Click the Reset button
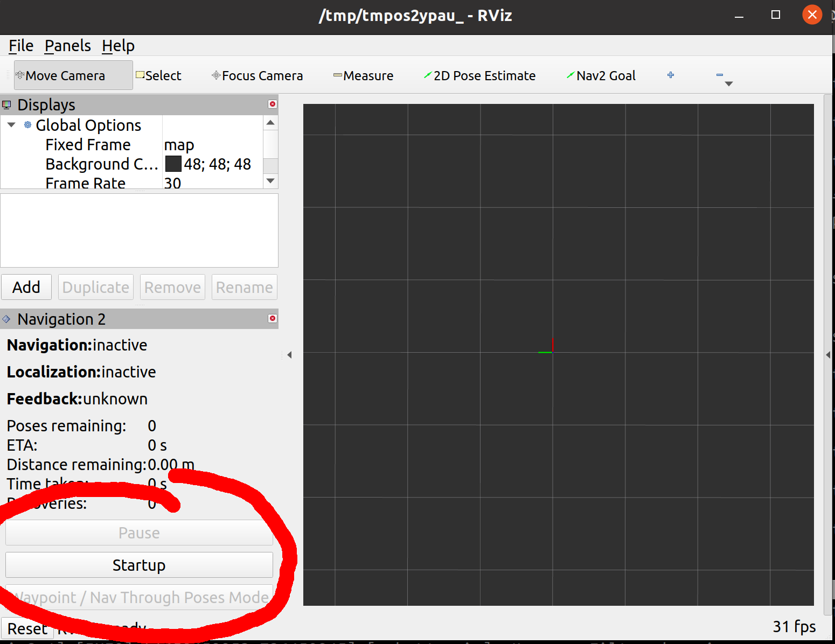Screen dimensions: 835x644 (27, 628)
